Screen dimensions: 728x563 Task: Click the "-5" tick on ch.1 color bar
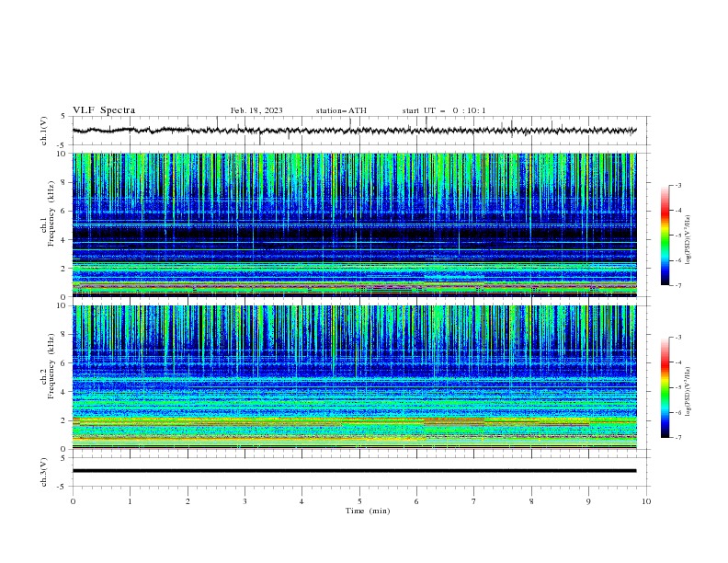click(677, 236)
